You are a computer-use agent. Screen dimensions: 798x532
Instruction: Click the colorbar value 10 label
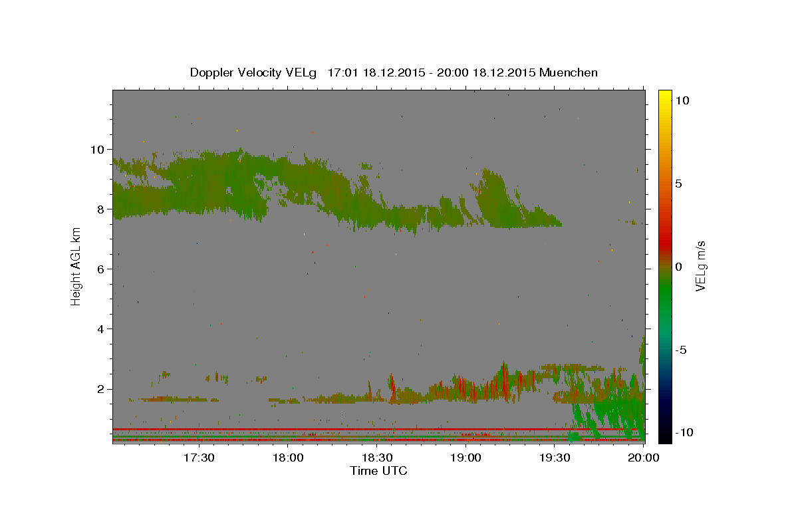click(682, 100)
